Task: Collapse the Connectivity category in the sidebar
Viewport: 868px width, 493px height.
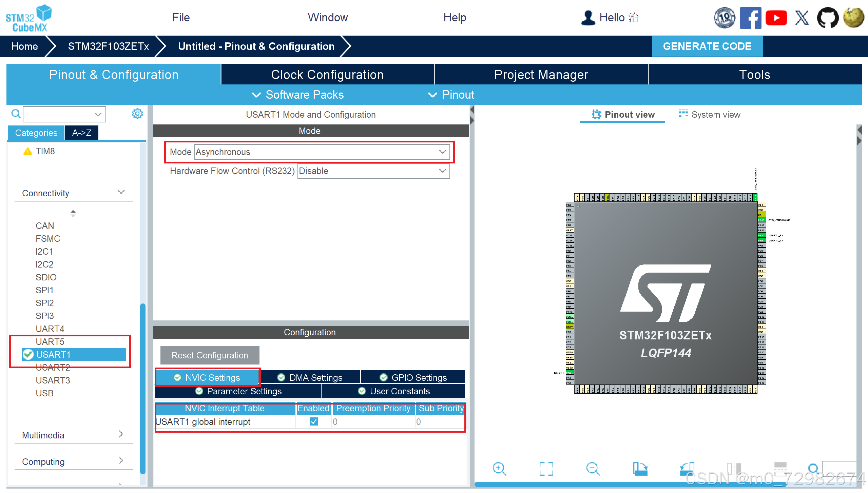Action: click(121, 192)
